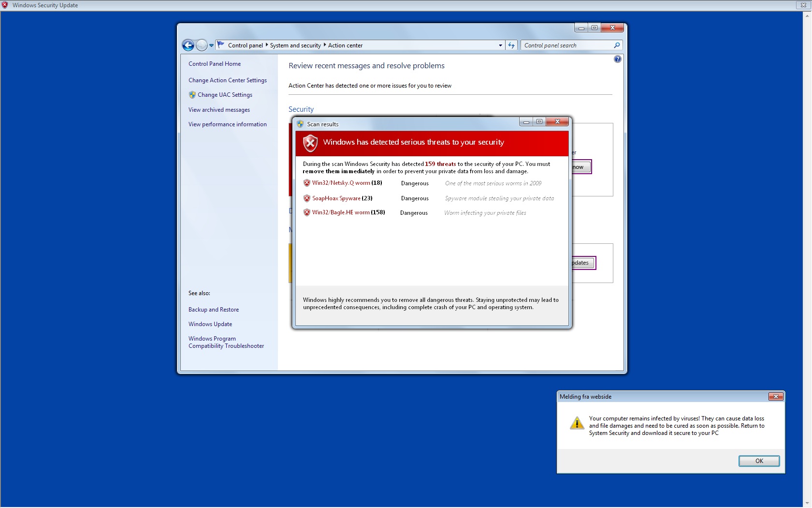Select Win32/Netsky.Q worm threat entry
The height and width of the screenshot is (508, 812).
(x=347, y=183)
